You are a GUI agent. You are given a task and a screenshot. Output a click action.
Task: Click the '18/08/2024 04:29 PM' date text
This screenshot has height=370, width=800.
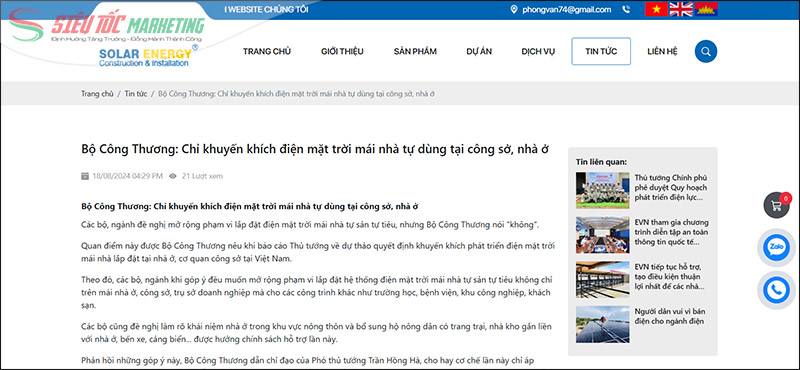point(128,176)
